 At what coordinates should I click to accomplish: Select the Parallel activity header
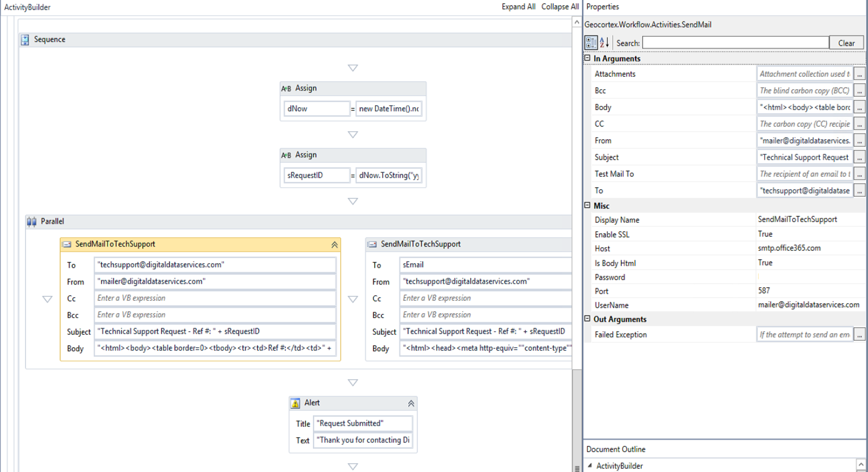tap(299, 221)
